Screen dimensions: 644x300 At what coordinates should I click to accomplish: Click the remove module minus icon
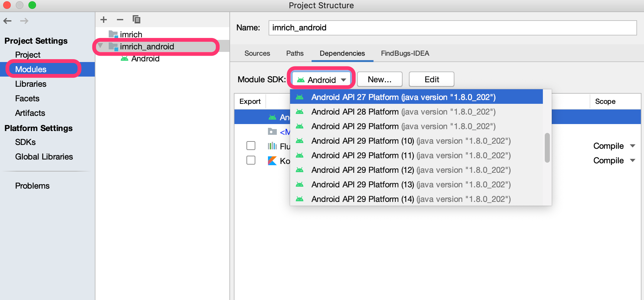pos(120,19)
